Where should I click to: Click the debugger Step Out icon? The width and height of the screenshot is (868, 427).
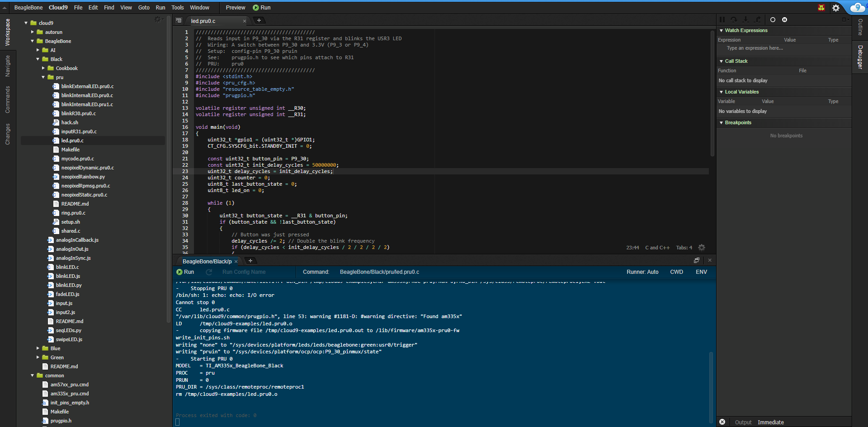tap(758, 19)
